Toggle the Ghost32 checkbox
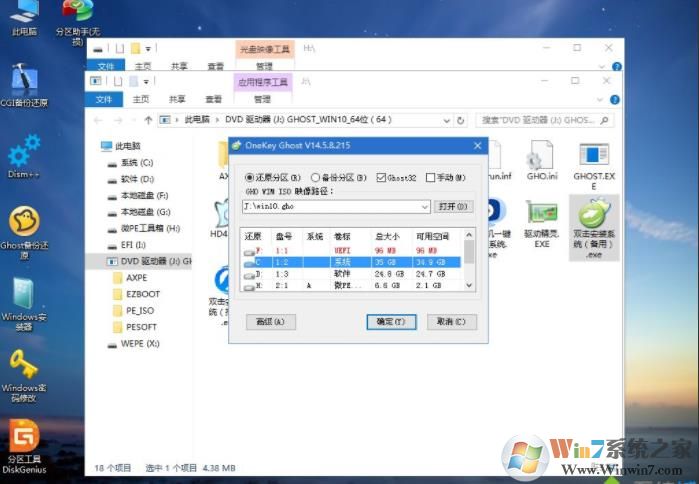699x484 pixels. (x=396, y=177)
